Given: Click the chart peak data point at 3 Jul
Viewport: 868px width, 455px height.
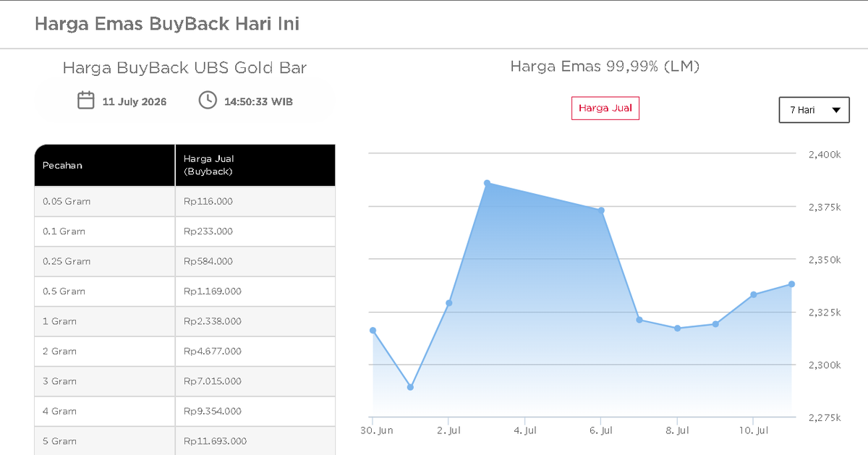Looking at the screenshot, I should [x=487, y=183].
